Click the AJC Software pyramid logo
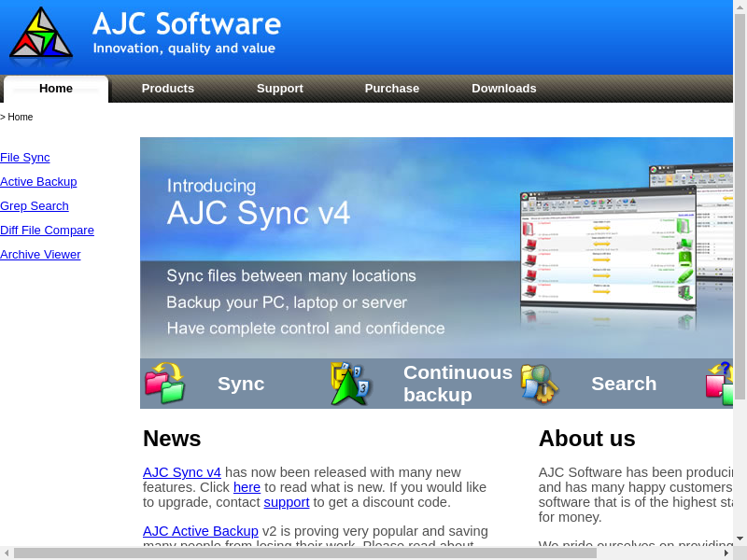The width and height of the screenshot is (747, 560). (x=41, y=35)
